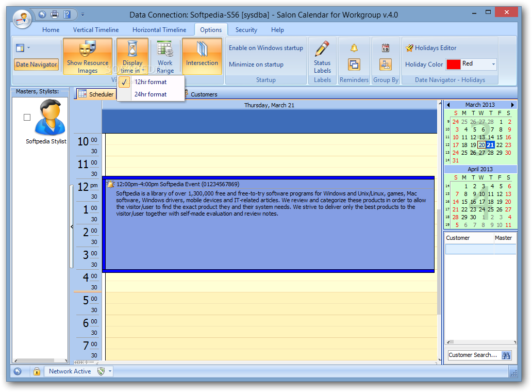Collapse the left panel splitter arrow

pyautogui.click(x=72, y=226)
